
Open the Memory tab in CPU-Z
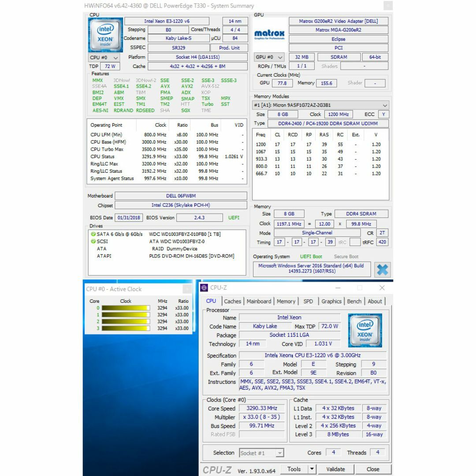click(x=286, y=301)
